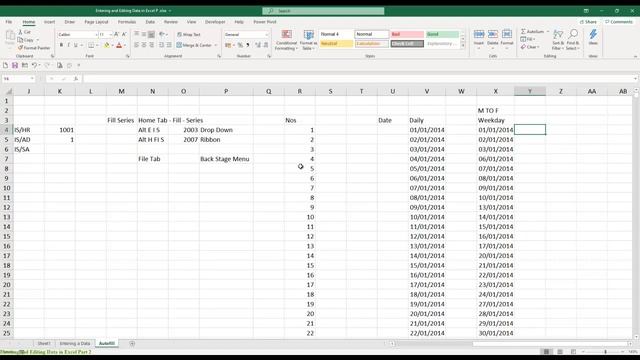The image size is (640, 360).
Task: Switch to the Developer ribbon tab
Action: [215, 22]
